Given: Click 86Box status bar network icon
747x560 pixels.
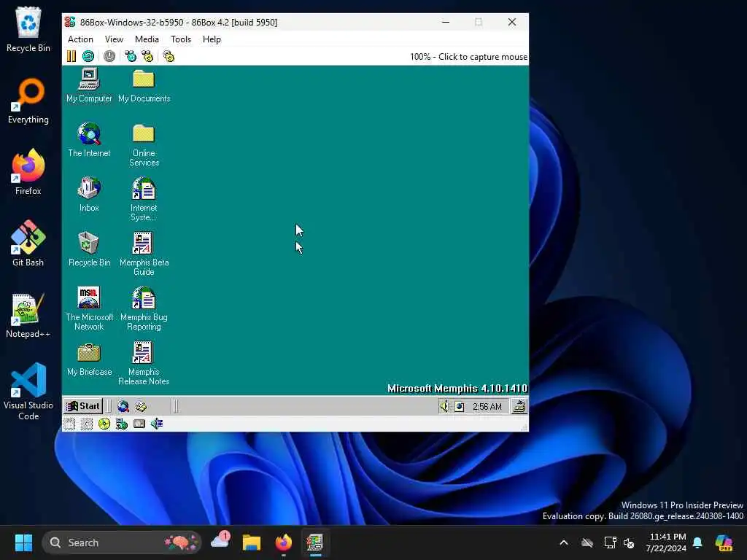Looking at the screenshot, I should coord(122,424).
